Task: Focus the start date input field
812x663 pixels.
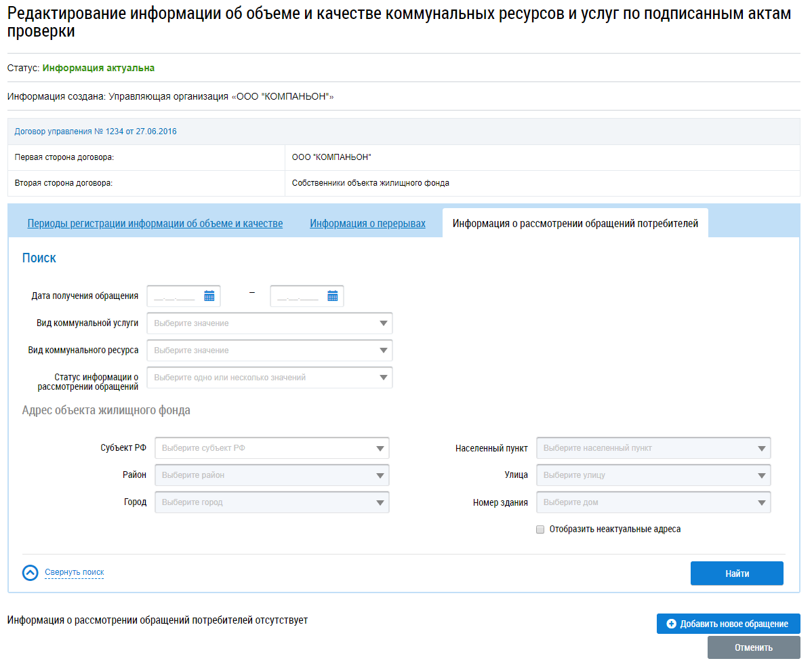Action: pos(174,296)
